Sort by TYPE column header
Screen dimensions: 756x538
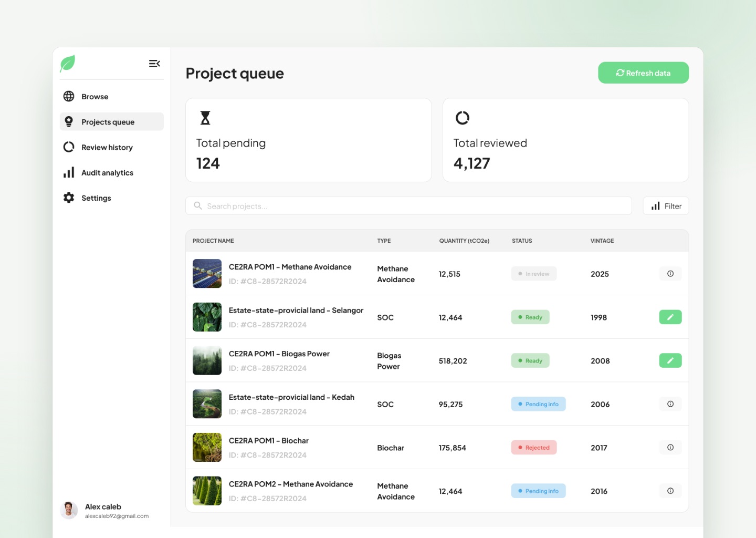click(384, 241)
